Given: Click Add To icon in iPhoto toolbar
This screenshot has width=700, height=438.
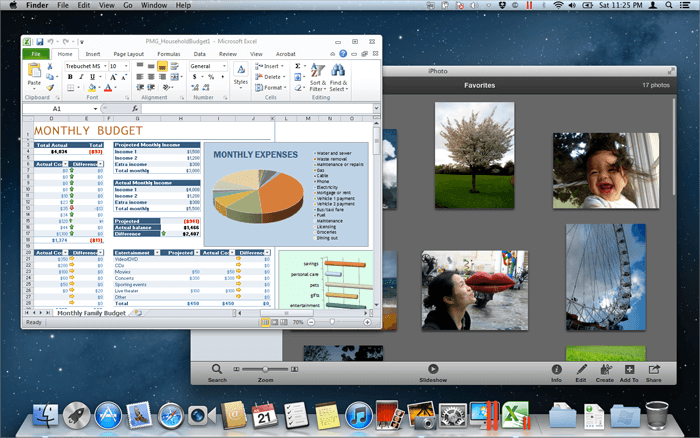Looking at the screenshot, I should (x=629, y=369).
